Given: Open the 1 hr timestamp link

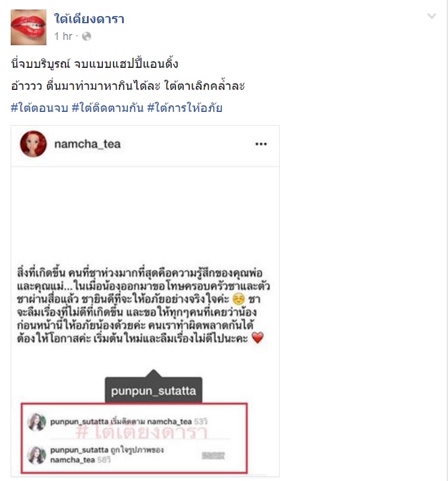Looking at the screenshot, I should pyautogui.click(x=63, y=36).
